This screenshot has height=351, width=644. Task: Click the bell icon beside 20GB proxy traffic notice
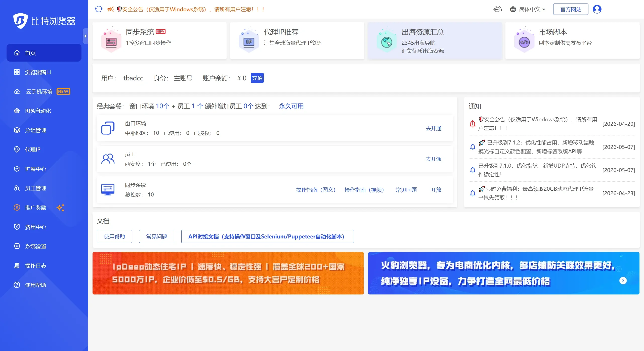473,193
